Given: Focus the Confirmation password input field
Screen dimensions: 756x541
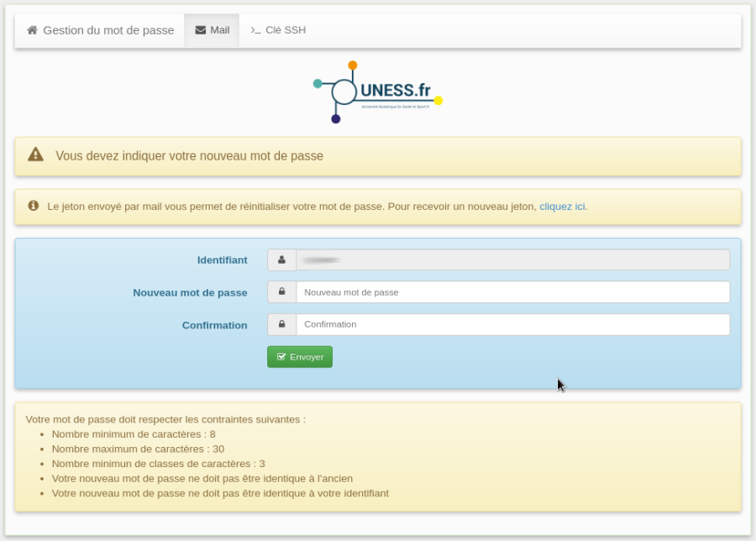Looking at the screenshot, I should [512, 324].
